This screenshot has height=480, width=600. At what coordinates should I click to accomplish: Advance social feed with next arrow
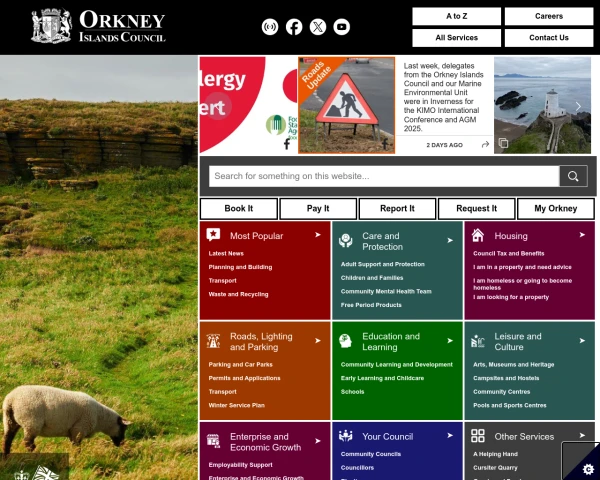[x=578, y=106]
